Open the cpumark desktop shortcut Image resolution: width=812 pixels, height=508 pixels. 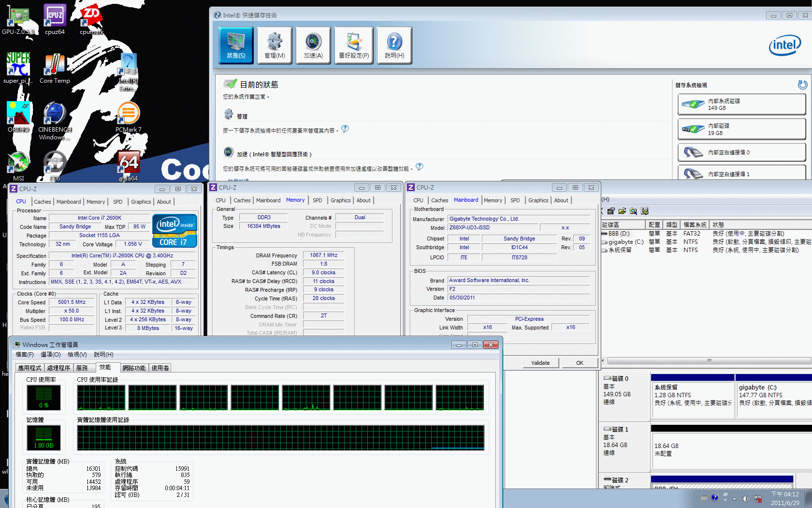tap(91, 20)
